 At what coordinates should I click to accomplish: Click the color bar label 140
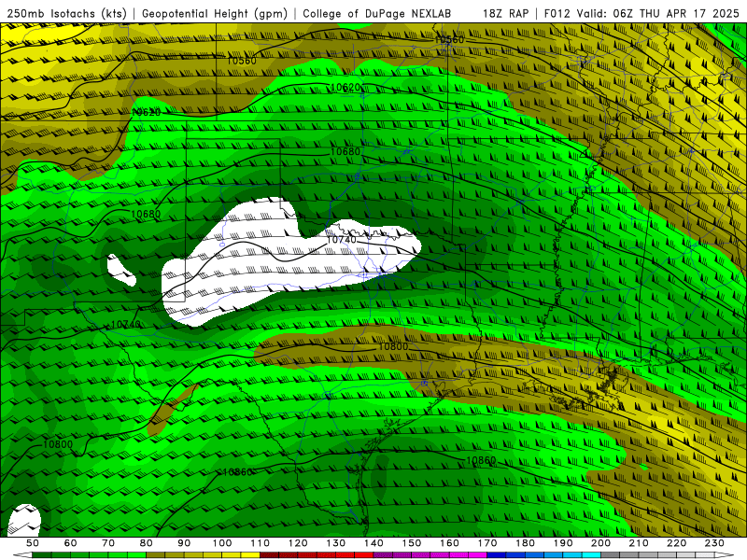pos(373,543)
